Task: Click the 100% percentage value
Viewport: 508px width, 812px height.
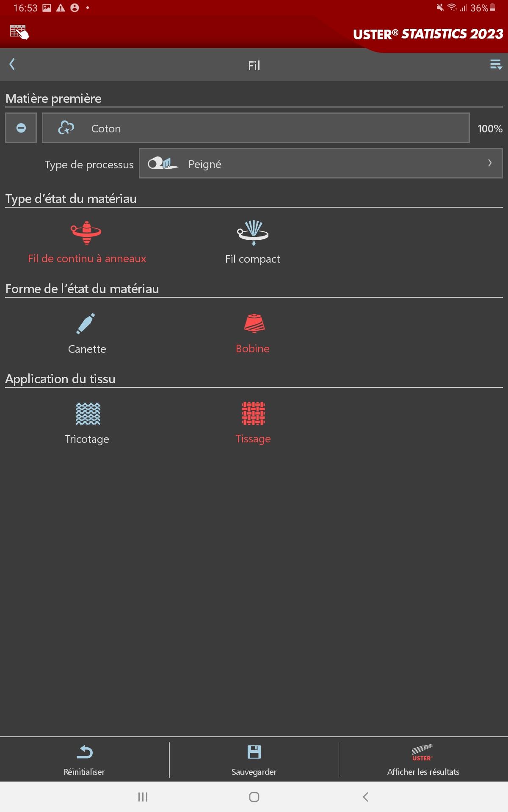Action: pyautogui.click(x=490, y=129)
